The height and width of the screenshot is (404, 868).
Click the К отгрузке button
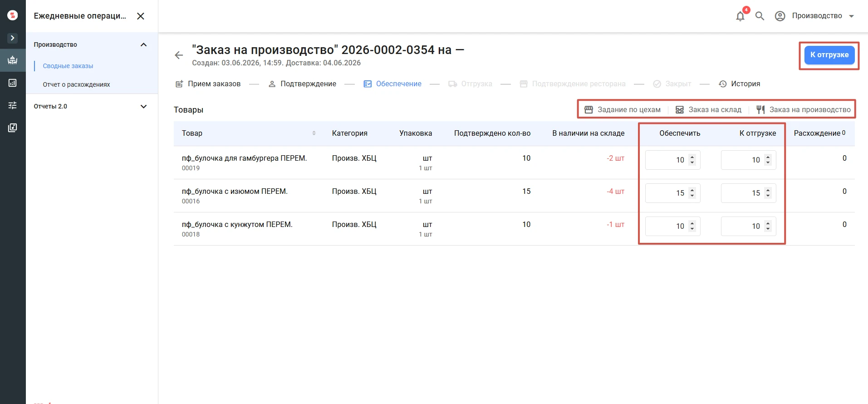[829, 55]
